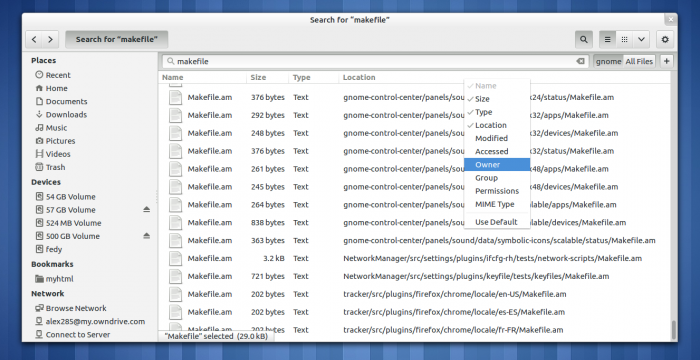Click file icon of es-ES locale Makefile.am

coord(175,312)
